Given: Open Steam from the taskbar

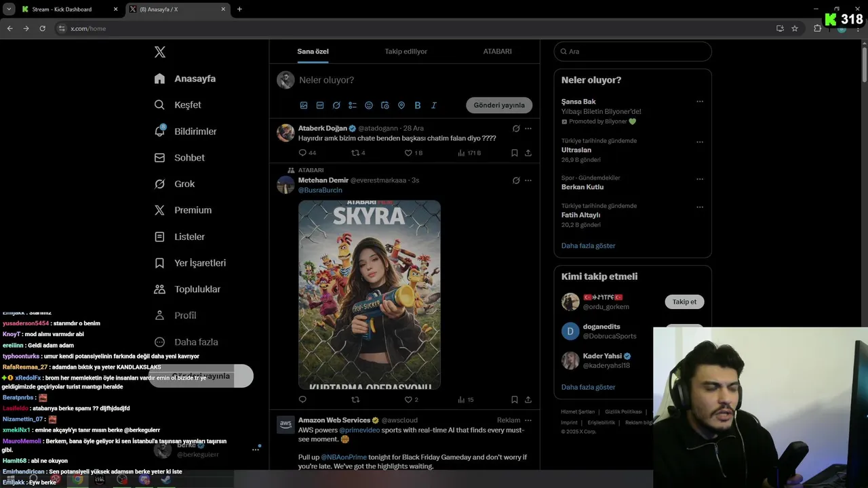Looking at the screenshot, I should 165,480.
